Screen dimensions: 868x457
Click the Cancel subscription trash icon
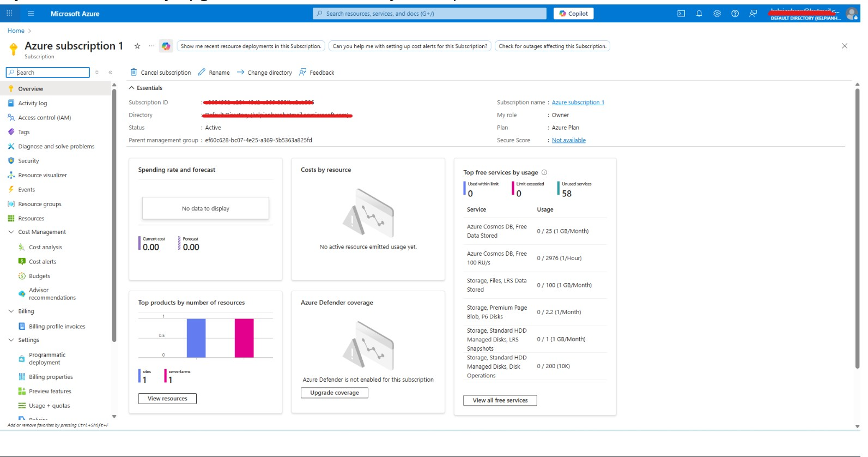[x=133, y=72]
